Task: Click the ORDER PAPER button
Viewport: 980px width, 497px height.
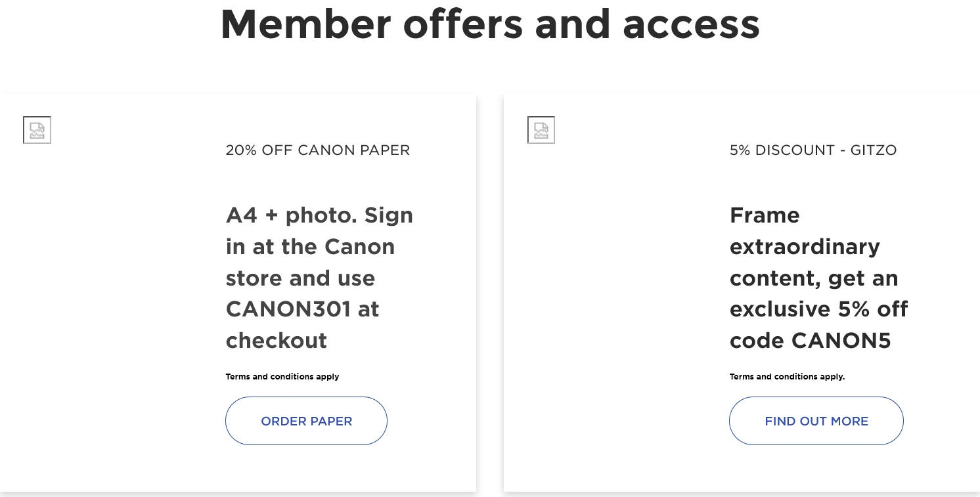Action: tap(306, 421)
